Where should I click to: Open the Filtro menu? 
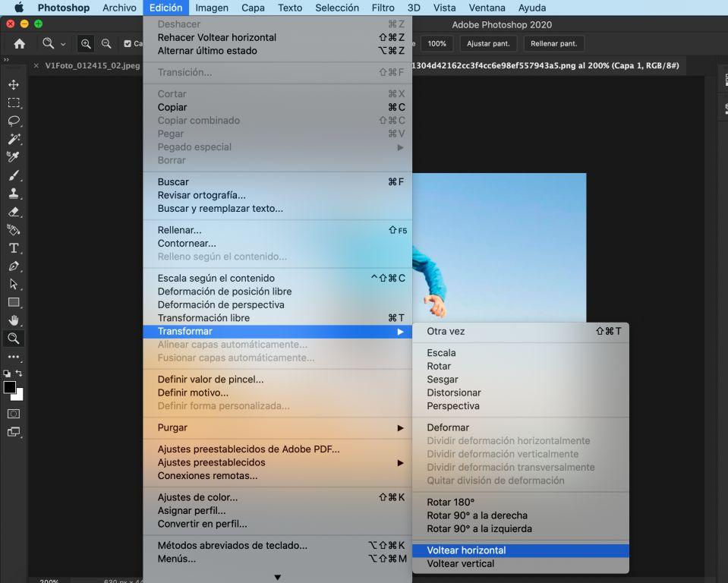383,8
